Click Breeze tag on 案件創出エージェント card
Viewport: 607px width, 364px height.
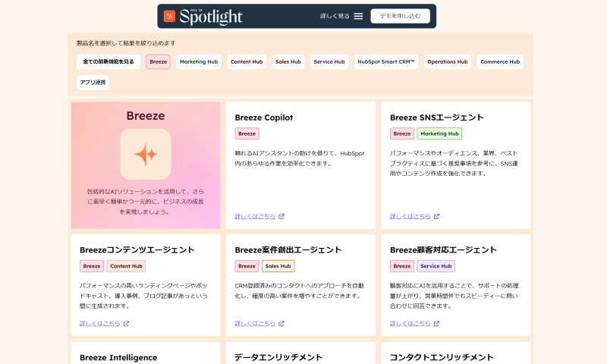click(x=247, y=266)
